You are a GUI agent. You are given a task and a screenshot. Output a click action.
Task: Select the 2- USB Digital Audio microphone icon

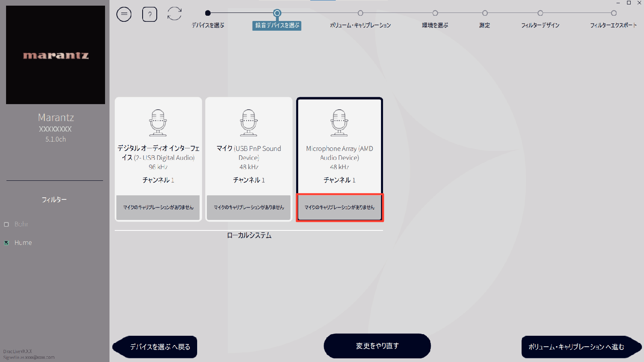(158, 123)
